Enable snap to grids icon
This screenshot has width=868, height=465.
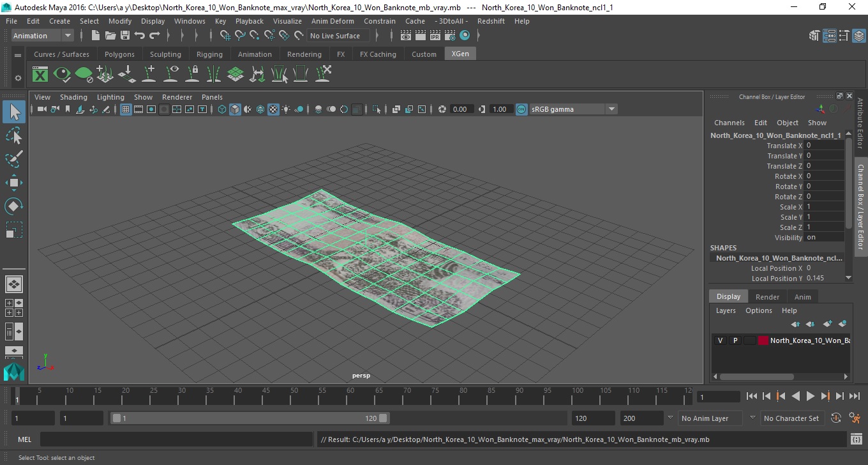pyautogui.click(x=225, y=36)
